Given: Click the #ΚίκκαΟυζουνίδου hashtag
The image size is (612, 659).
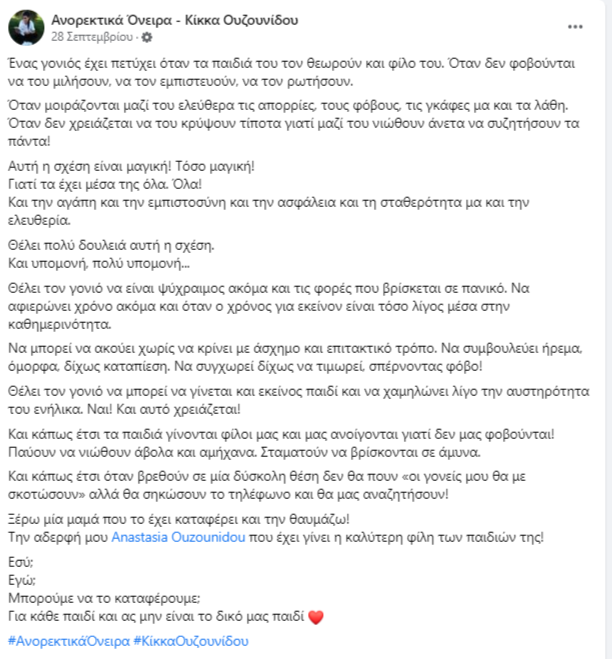Looking at the screenshot, I should pyautogui.click(x=190, y=640).
